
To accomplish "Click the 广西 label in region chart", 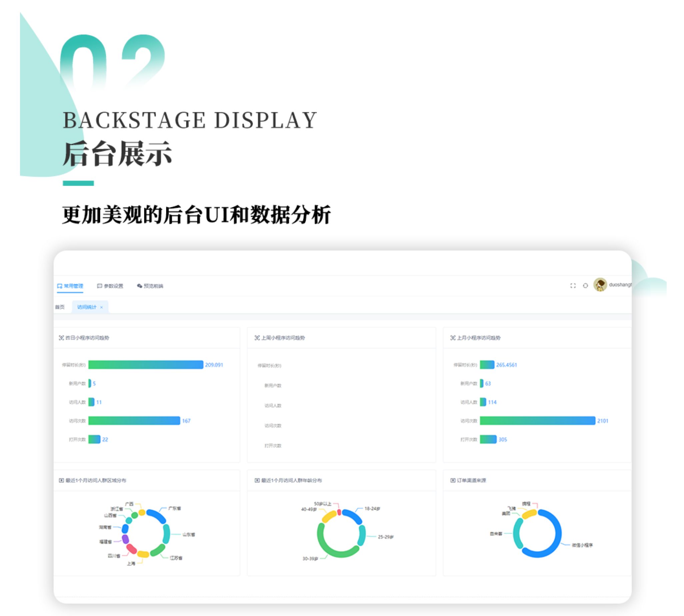I will click(129, 504).
